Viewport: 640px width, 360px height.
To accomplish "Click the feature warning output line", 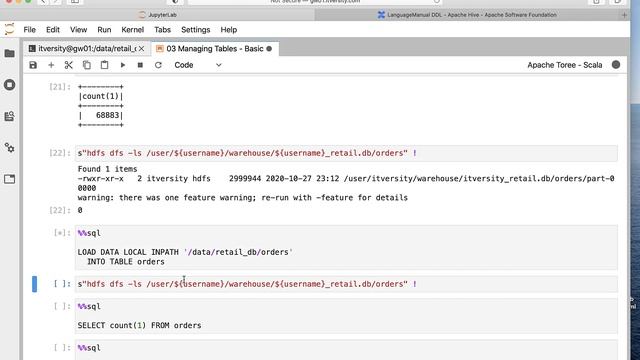I will pyautogui.click(x=242, y=198).
